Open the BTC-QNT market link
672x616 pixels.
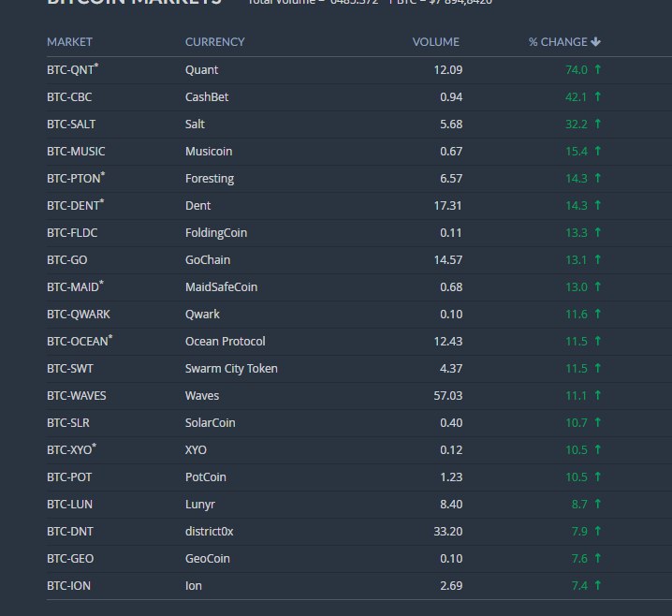(x=72, y=69)
